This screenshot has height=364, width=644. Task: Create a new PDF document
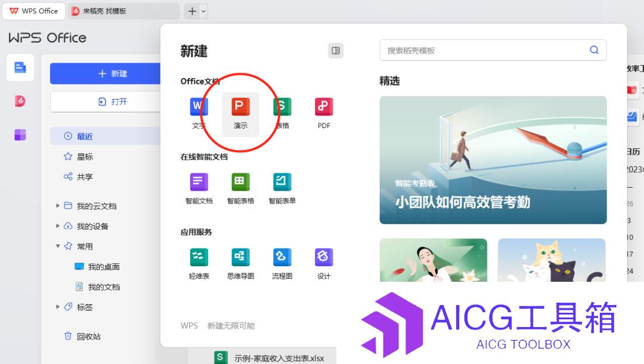[324, 113]
